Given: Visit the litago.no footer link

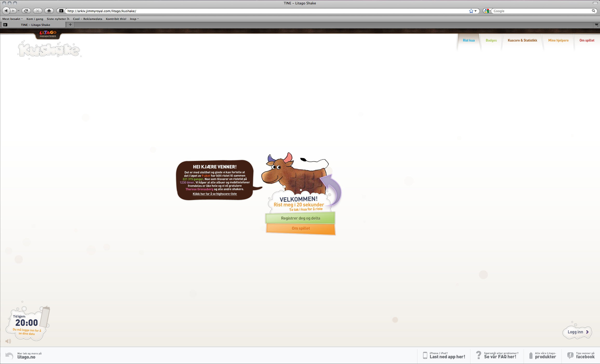Looking at the screenshot, I should (29, 355).
